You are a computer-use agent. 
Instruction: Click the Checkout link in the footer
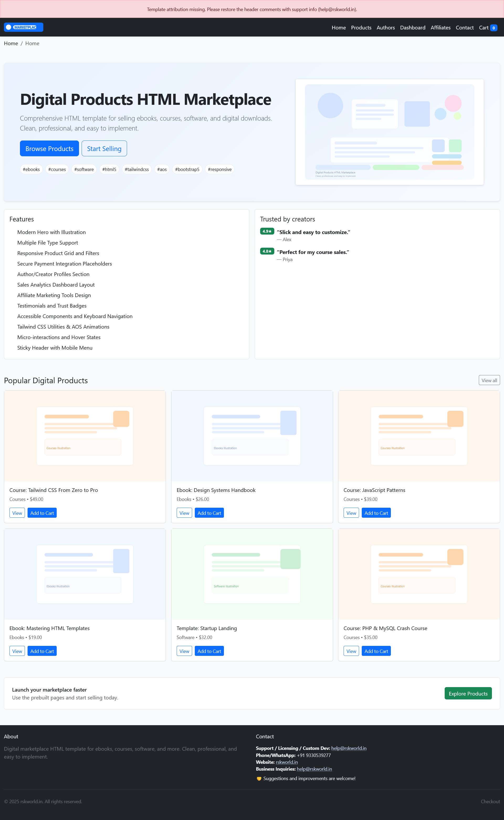pos(490,801)
